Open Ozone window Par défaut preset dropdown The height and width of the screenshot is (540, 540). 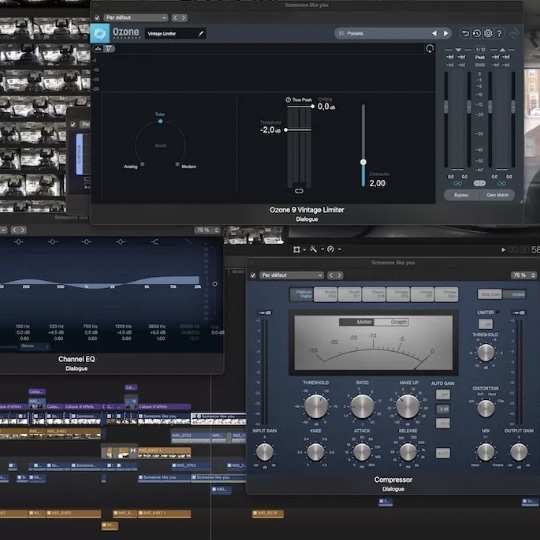[136, 18]
